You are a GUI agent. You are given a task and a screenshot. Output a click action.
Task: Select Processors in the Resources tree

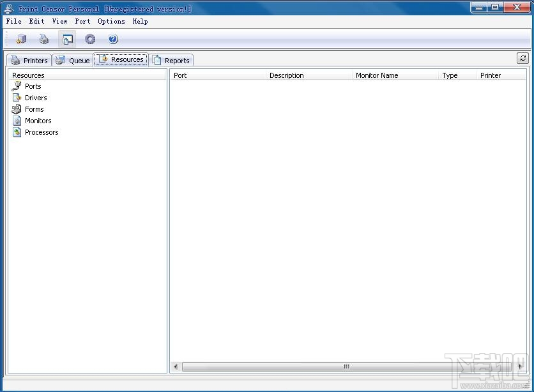(42, 133)
